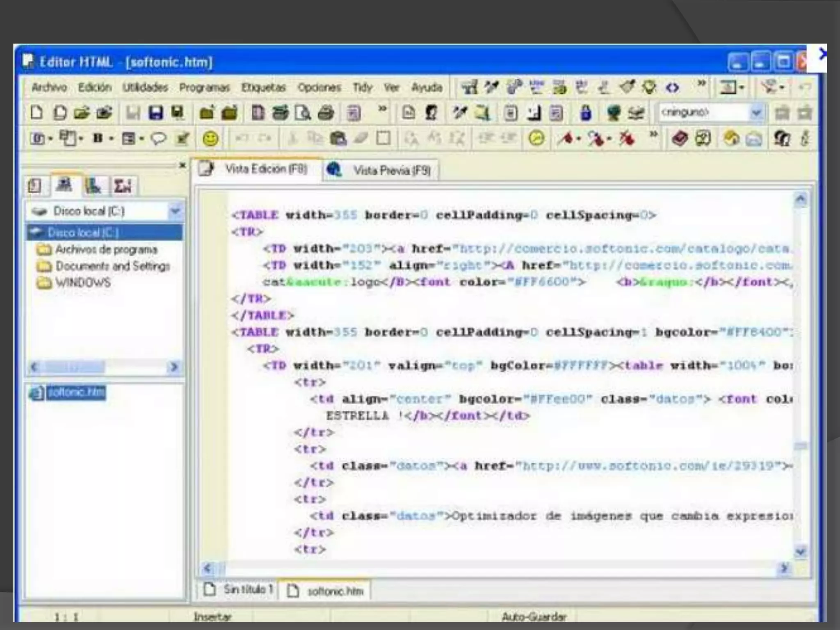Click the editor vertical scrollbar down arrow
This screenshot has width=840, height=630.
pyautogui.click(x=800, y=552)
